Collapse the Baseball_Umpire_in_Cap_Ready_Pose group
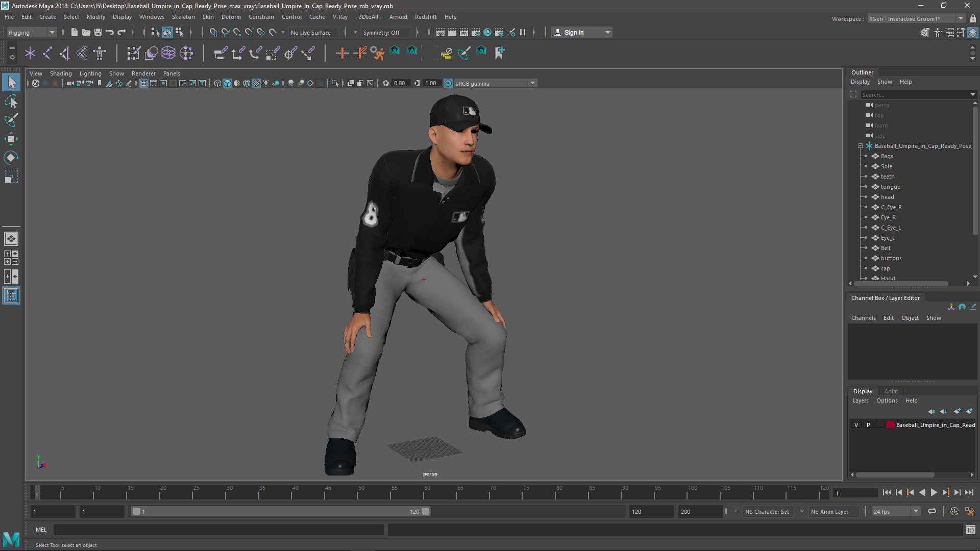Viewport: 980px width, 551px height. tap(860, 146)
